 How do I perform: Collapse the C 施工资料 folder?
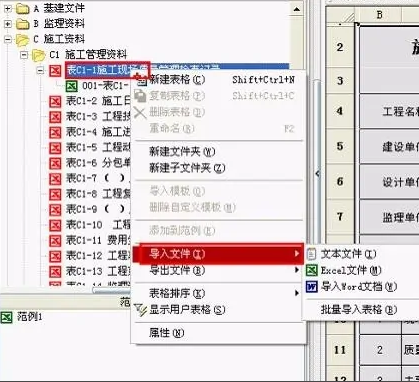(7, 40)
